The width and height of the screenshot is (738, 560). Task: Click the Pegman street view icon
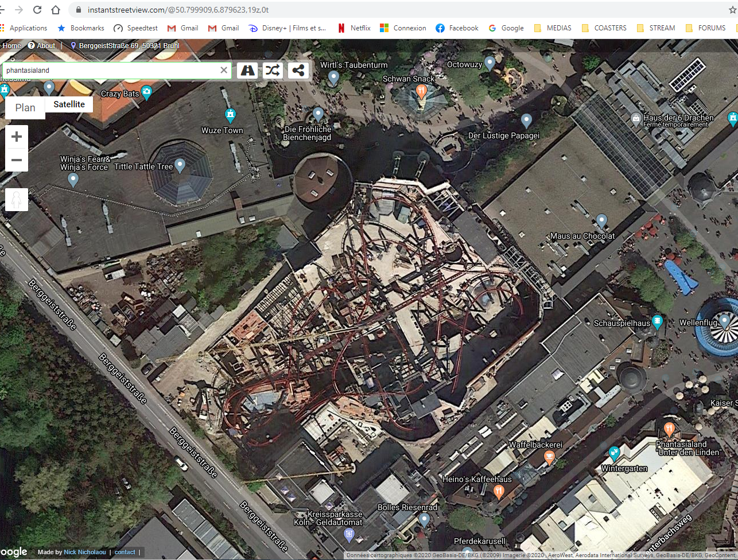click(x=17, y=200)
